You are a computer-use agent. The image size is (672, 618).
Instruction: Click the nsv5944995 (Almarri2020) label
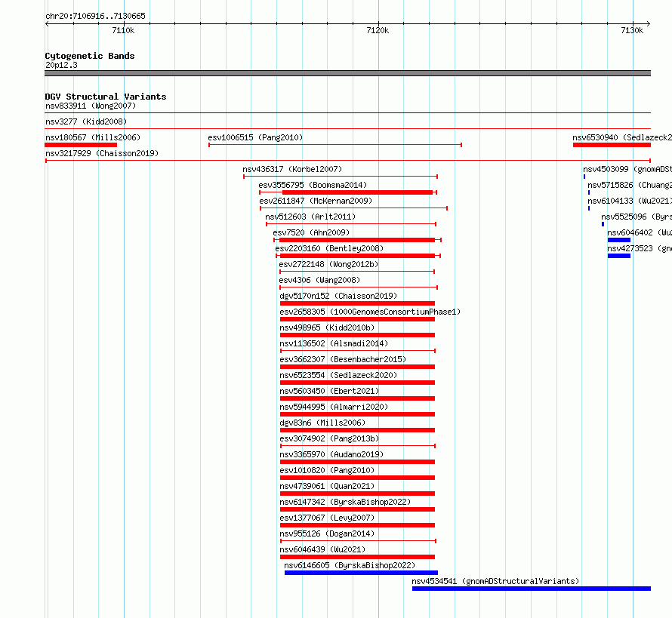334,407
